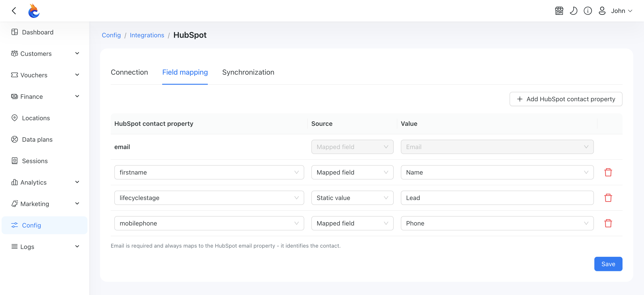Open the Static value source dropdown
Image resolution: width=644 pixels, height=295 pixels.
coord(352,198)
